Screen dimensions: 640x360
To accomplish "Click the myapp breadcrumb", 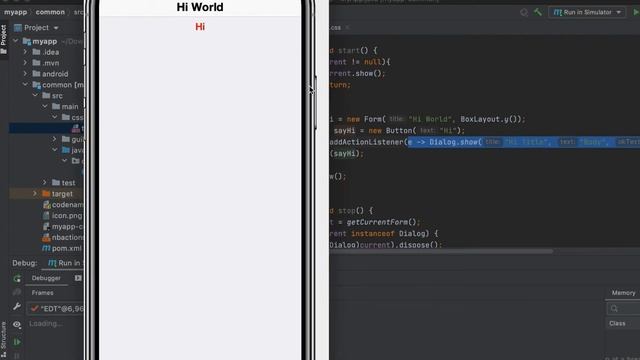I will coord(16,12).
